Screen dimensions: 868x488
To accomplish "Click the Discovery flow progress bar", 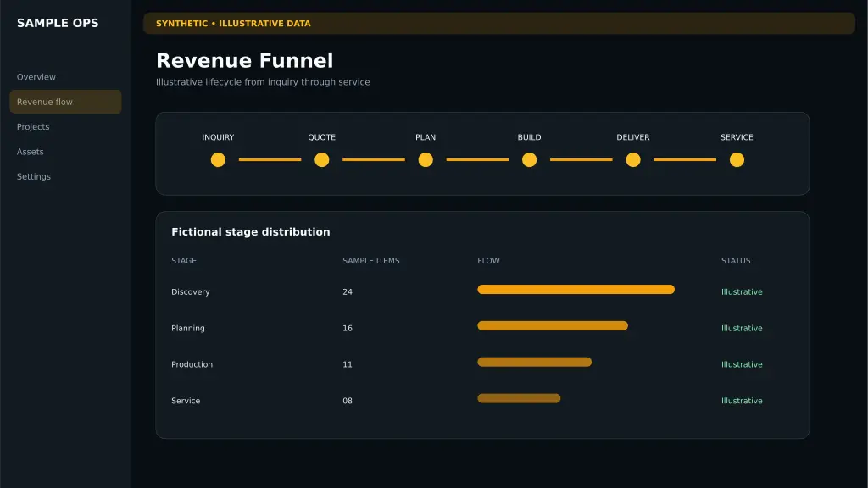I will tap(576, 290).
